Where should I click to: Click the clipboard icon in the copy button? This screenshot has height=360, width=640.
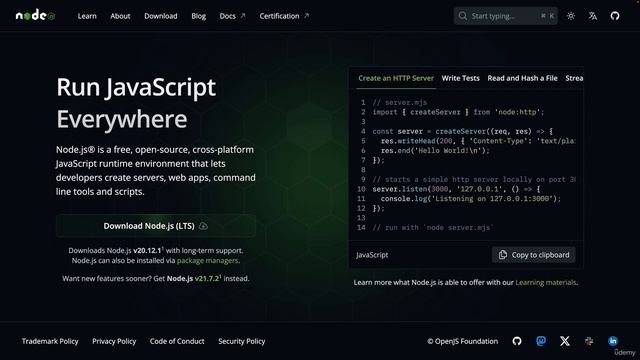pyautogui.click(x=503, y=255)
